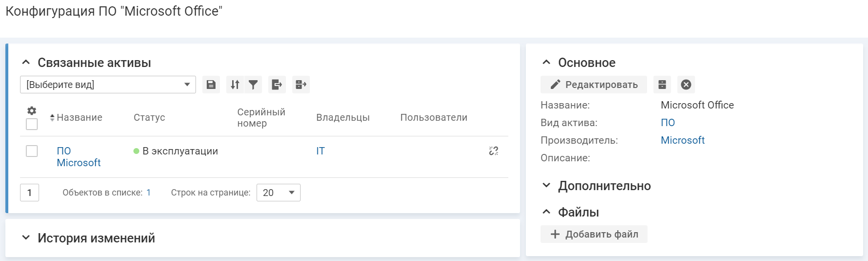Click the icon next to Редактировать button
Screen dimensions: 868x261
(x=662, y=85)
